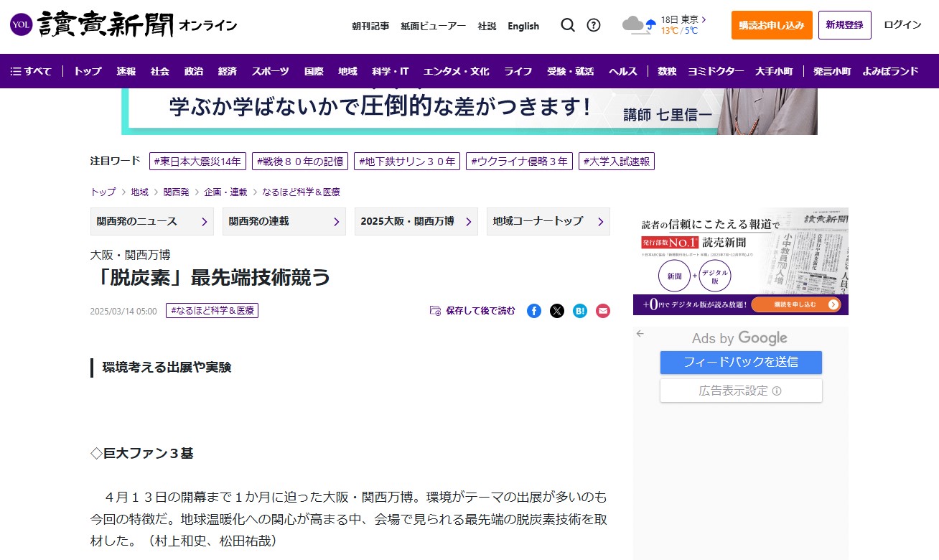Viewport: 939px width, 560px height.
Task: Open the #東日本大震災14年 trending tag
Action: pyautogui.click(x=198, y=162)
